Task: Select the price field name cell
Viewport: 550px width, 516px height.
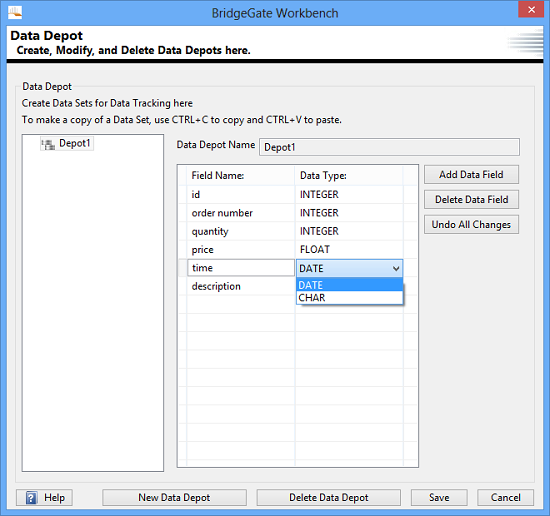Action: click(241, 249)
